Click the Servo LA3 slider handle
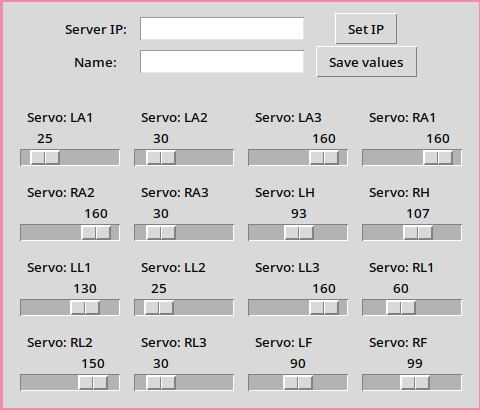This screenshot has height=410, width=480. [324, 157]
